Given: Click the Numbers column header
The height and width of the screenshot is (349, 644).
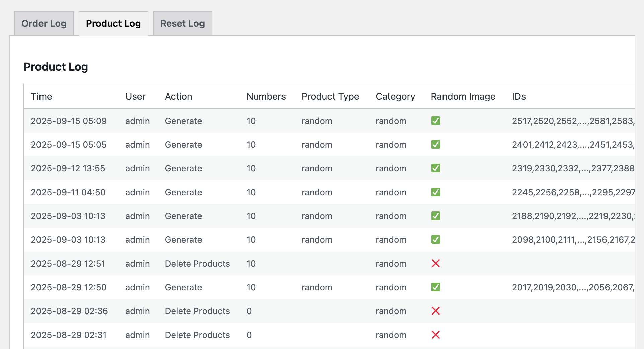Looking at the screenshot, I should point(266,96).
